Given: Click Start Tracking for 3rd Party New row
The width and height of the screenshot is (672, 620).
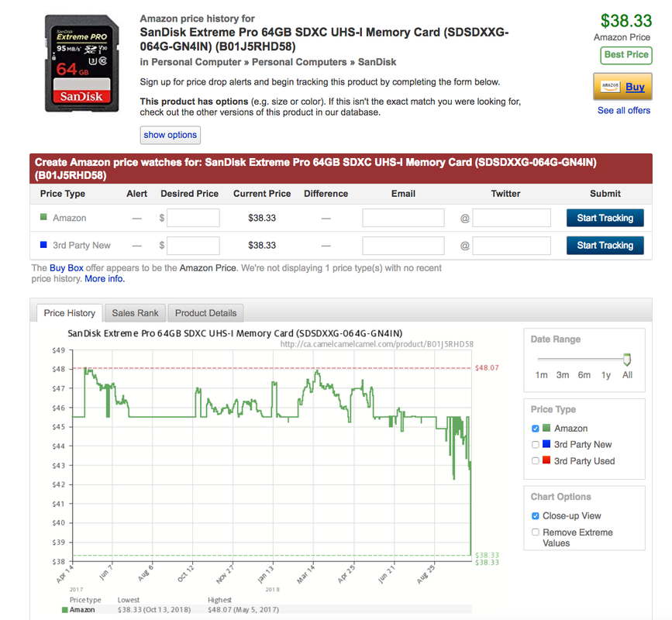Looking at the screenshot, I should pyautogui.click(x=605, y=245).
